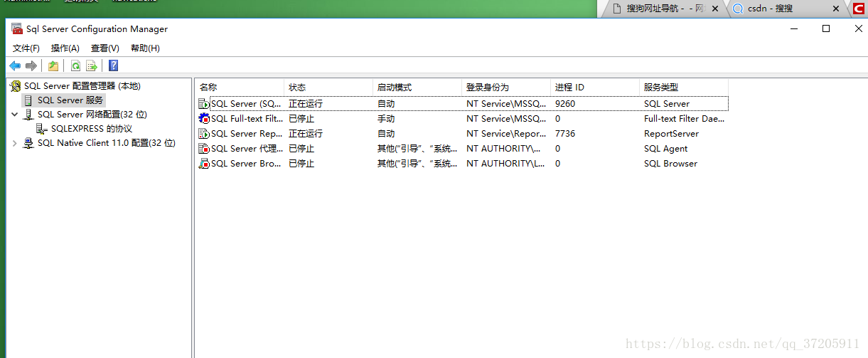The width and height of the screenshot is (868, 358).
Task: Click the SQL Agent service type cell
Action: click(x=665, y=149)
